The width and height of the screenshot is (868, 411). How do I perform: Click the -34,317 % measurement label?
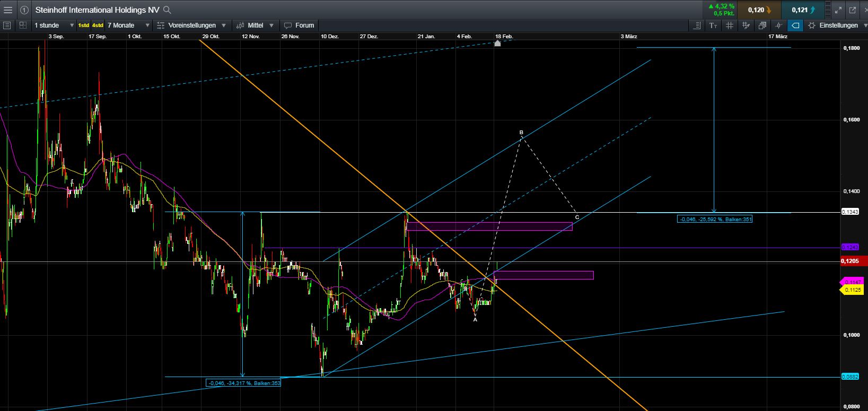(x=243, y=383)
